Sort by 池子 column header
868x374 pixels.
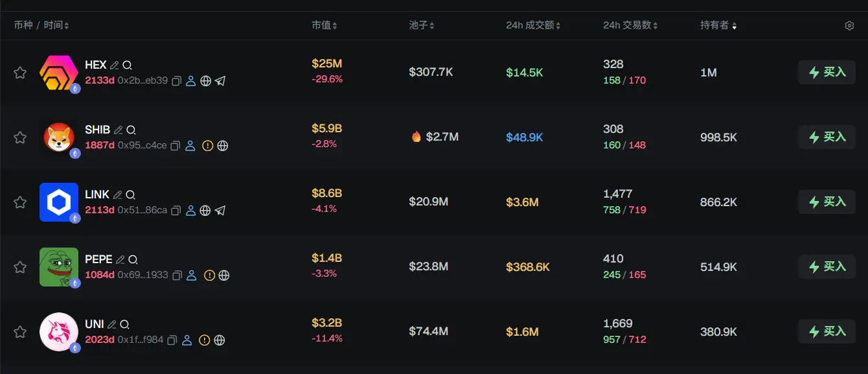pyautogui.click(x=421, y=25)
